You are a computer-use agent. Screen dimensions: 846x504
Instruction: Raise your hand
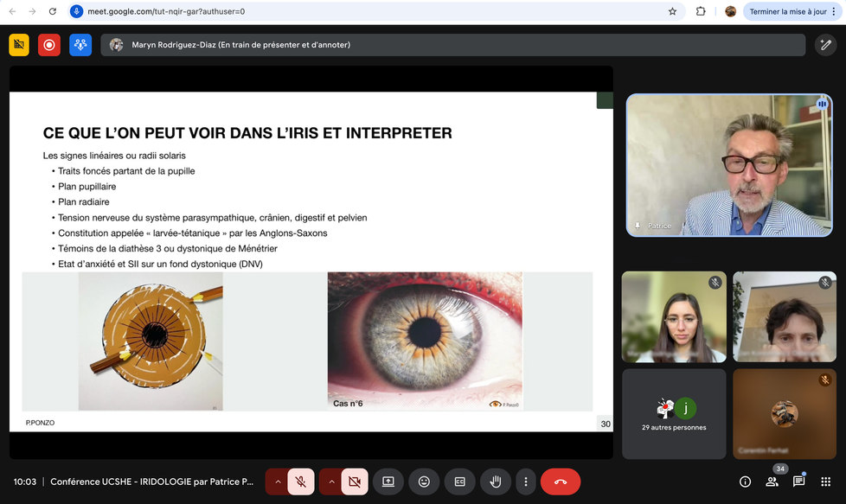[496, 482]
